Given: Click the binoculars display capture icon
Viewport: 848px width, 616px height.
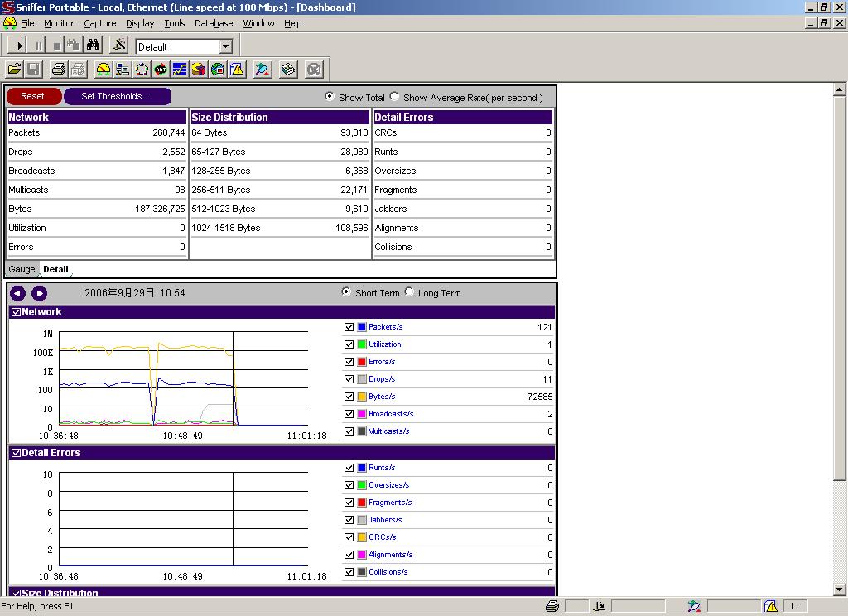Looking at the screenshot, I should (93, 46).
